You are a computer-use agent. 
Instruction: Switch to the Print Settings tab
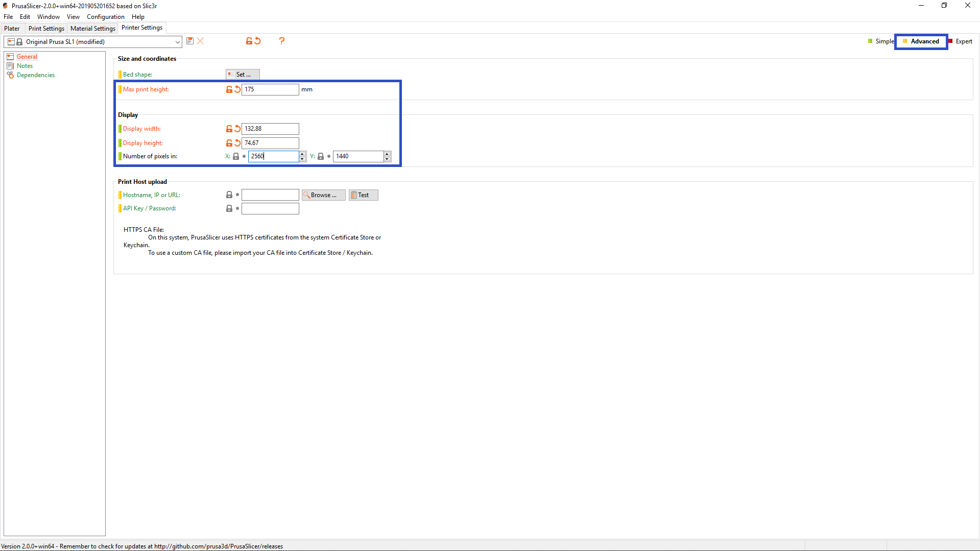46,29
